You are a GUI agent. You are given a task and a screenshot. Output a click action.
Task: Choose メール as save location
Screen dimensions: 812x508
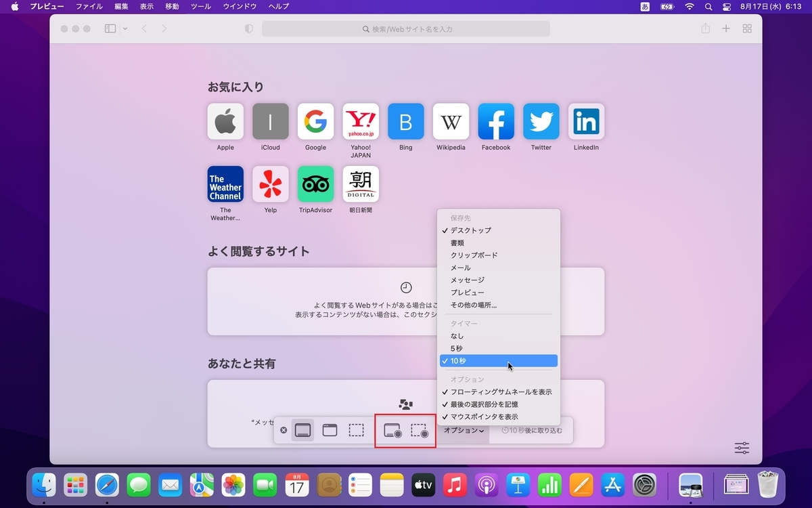(499, 268)
